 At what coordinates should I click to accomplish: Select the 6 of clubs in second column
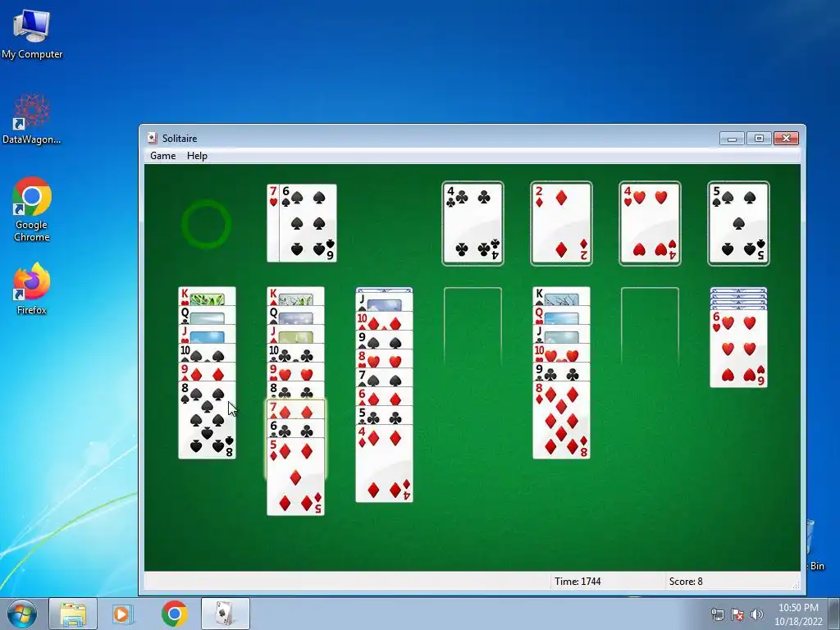click(x=295, y=428)
